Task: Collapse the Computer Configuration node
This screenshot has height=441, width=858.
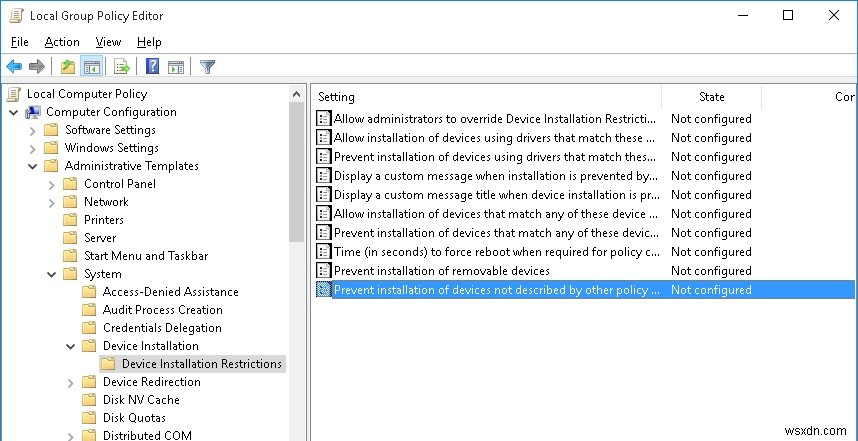Action: click(14, 112)
